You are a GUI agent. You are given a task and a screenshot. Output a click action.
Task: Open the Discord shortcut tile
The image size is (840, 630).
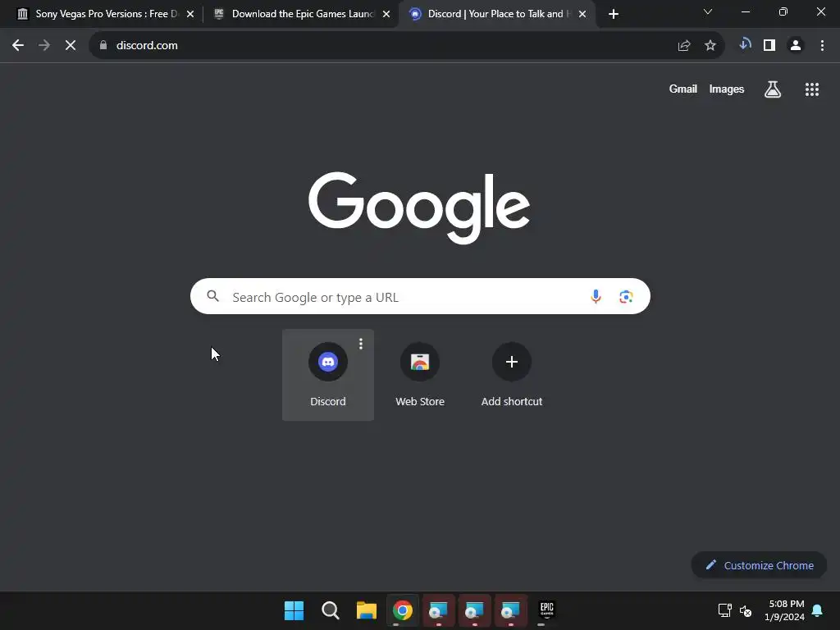(x=328, y=374)
